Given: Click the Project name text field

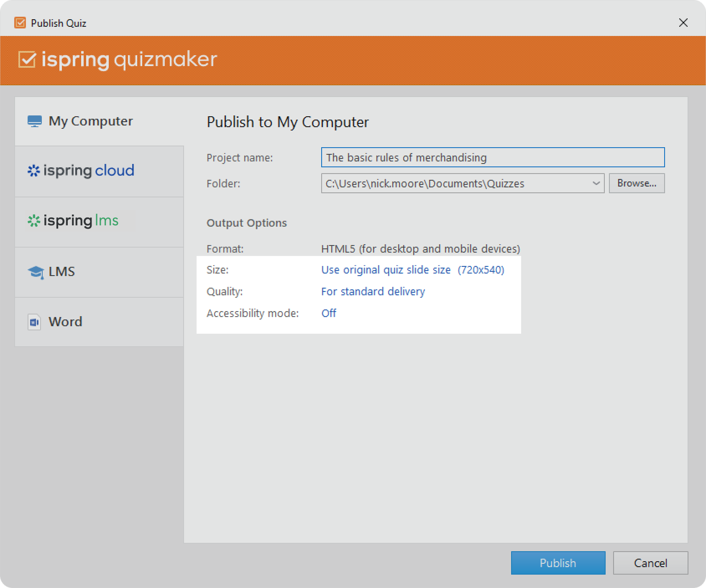Looking at the screenshot, I should click(x=492, y=158).
